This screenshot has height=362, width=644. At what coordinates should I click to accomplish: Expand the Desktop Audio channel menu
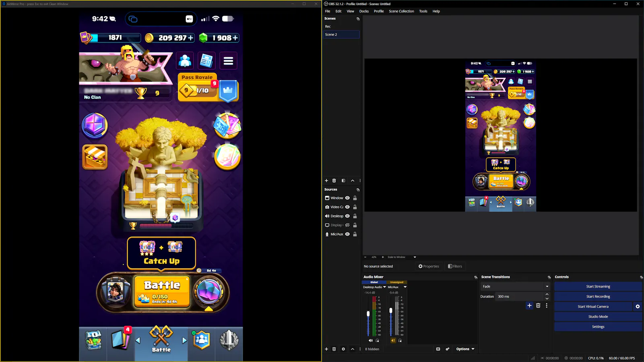pos(384,287)
